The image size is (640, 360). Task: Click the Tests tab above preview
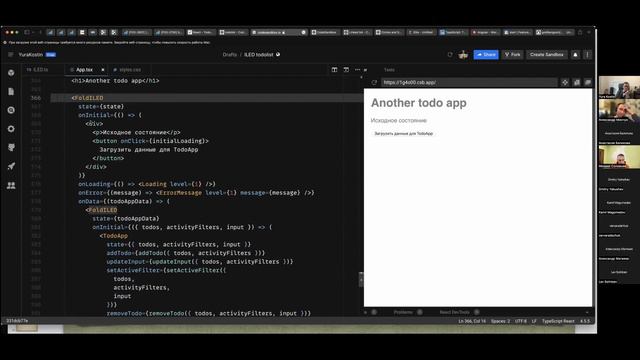tap(389, 70)
